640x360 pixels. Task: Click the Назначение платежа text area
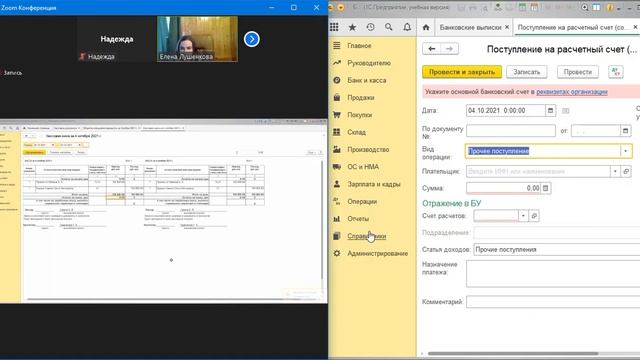(553, 274)
